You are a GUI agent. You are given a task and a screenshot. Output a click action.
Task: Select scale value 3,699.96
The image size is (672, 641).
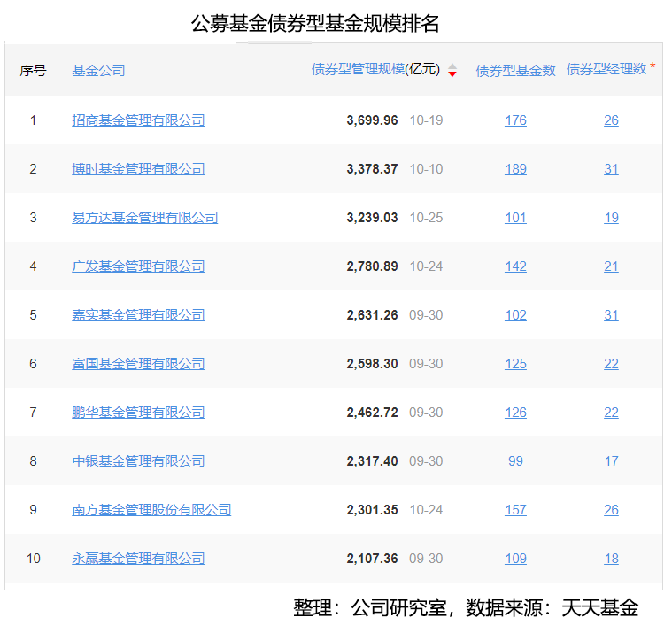click(372, 120)
